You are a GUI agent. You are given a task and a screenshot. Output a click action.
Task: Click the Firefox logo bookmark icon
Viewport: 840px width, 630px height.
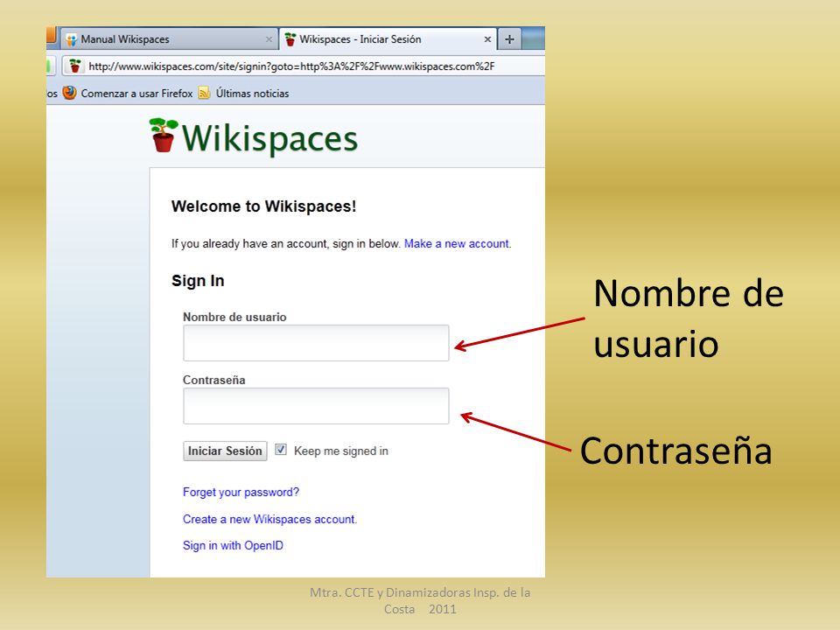pyautogui.click(x=70, y=94)
